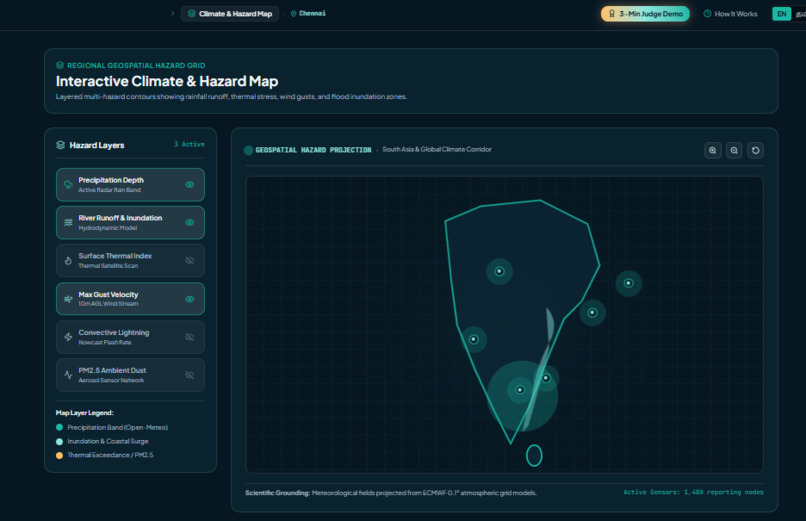806x521 pixels.
Task: Click the '10m AGL Wind Stream' subtitle text
Action: click(x=108, y=304)
